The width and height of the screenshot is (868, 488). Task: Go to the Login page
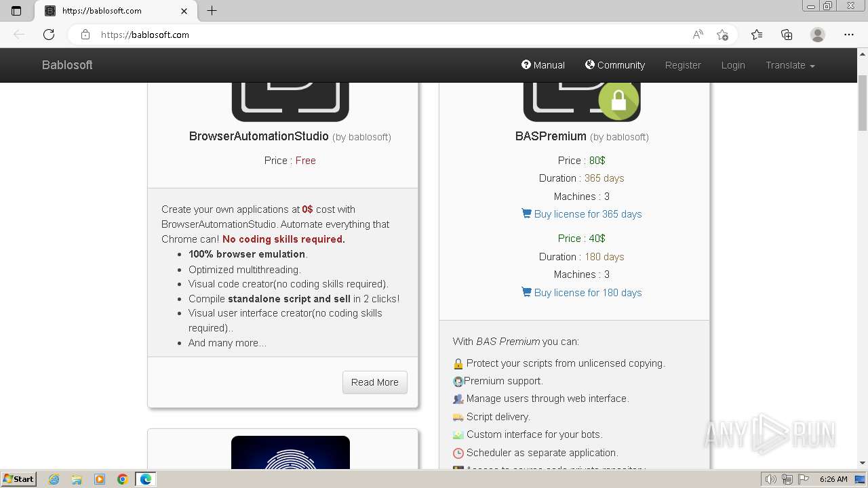point(733,65)
